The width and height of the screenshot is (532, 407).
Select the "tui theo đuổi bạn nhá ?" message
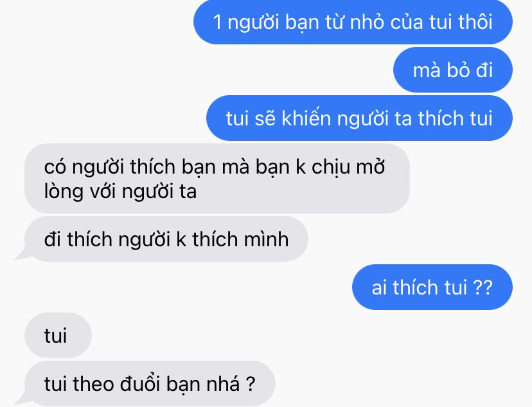[150, 384]
